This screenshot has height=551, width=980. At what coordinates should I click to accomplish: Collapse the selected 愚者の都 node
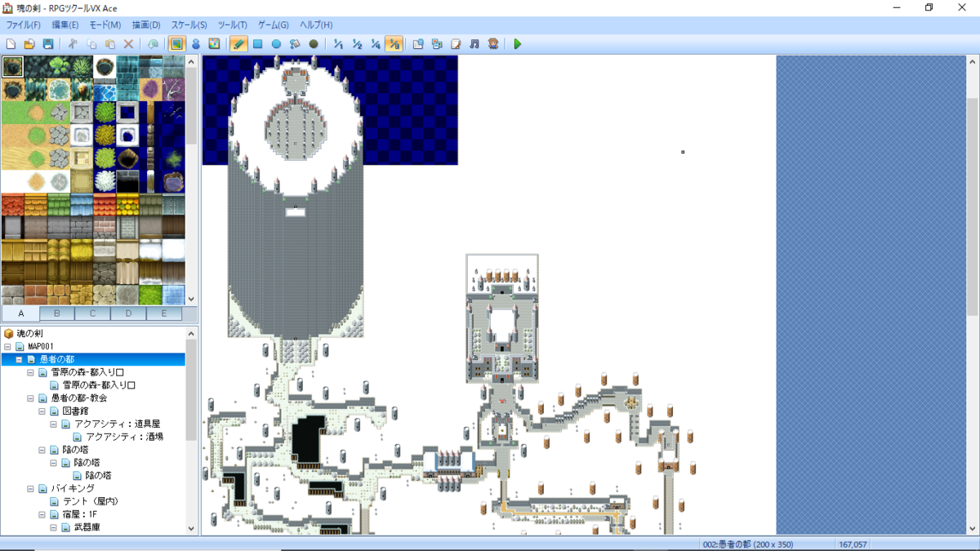click(19, 359)
